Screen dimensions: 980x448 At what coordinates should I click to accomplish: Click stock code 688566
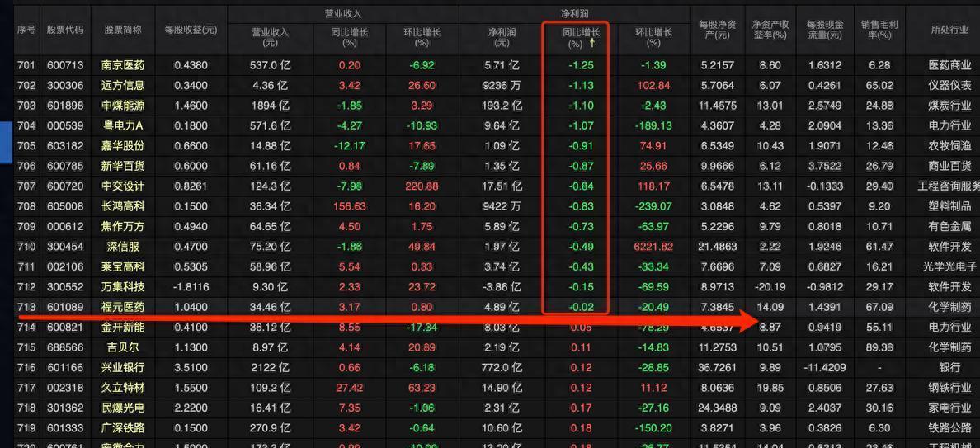pyautogui.click(x=65, y=347)
